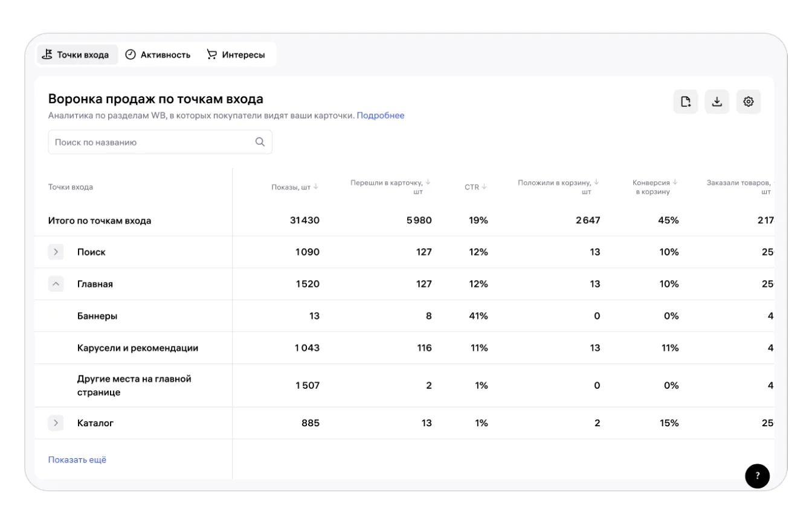Open the help question mark button
The image size is (812, 524).
point(758,476)
